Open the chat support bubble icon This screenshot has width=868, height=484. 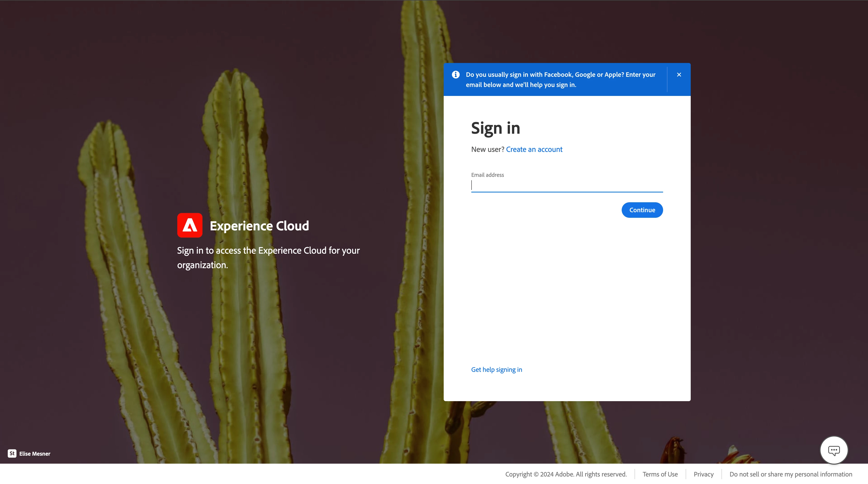click(834, 450)
